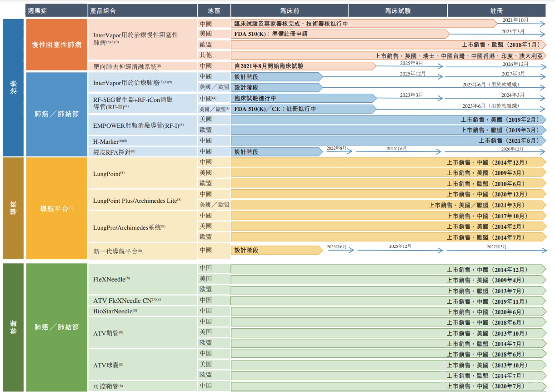Click bar 上市銷售，歐盟（2018年1月）

point(389,45)
